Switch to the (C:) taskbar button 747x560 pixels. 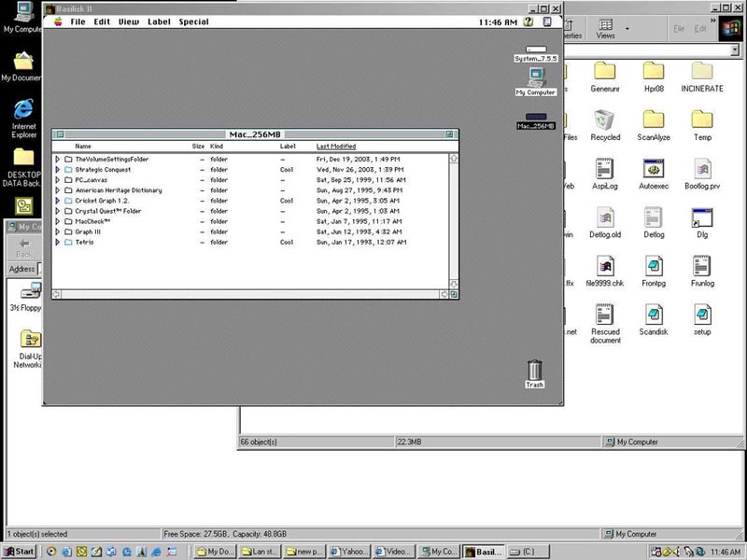point(528,552)
